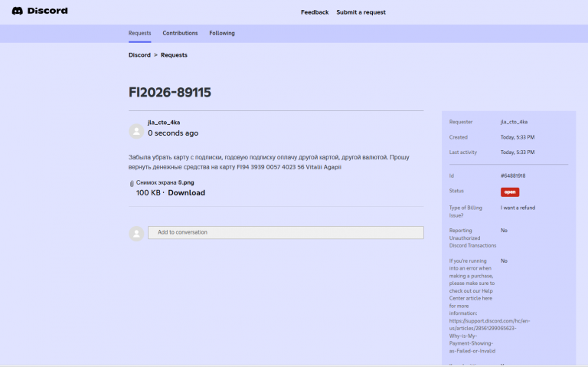Click the Discord logo in header
The image size is (588, 367).
click(x=40, y=11)
